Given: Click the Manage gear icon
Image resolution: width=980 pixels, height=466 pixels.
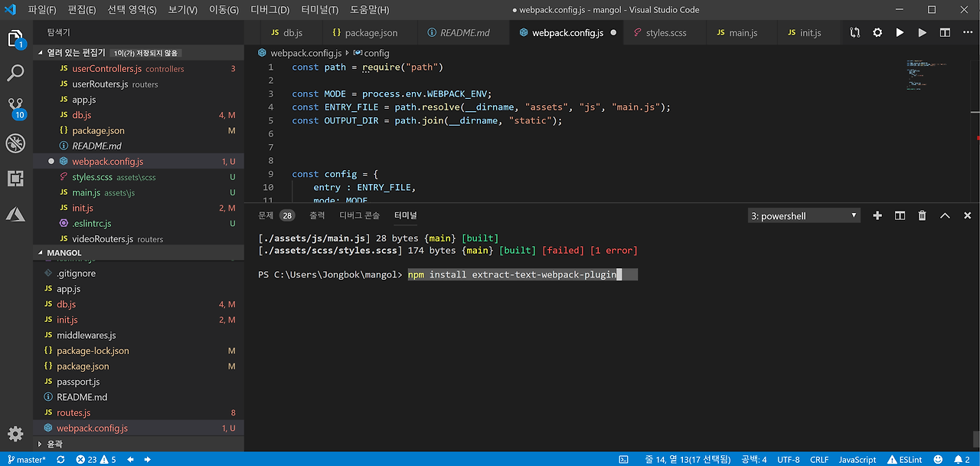Looking at the screenshot, I should pyautogui.click(x=15, y=434).
